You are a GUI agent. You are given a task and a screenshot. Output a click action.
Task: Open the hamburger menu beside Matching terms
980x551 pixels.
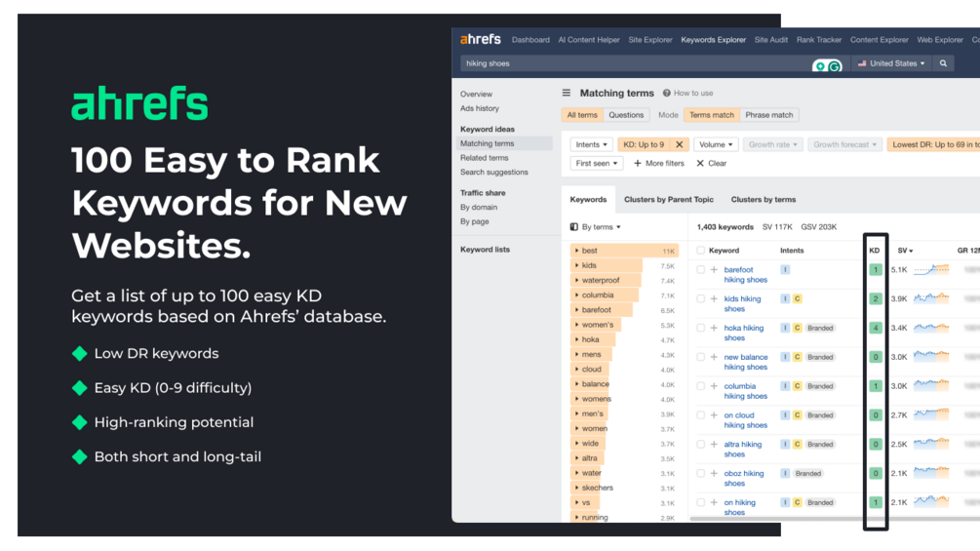tap(567, 93)
